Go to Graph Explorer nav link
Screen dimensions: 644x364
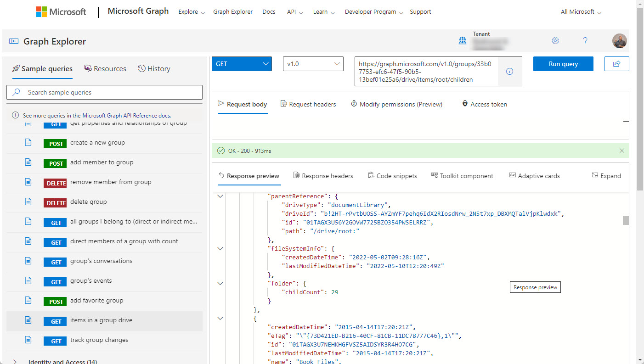coord(233,12)
